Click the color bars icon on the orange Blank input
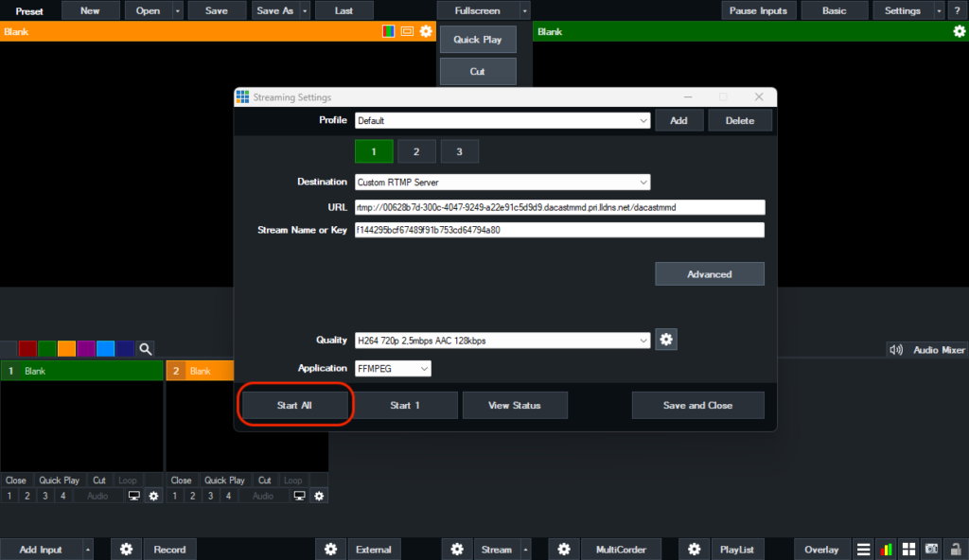The width and height of the screenshot is (969, 560). 387,31
